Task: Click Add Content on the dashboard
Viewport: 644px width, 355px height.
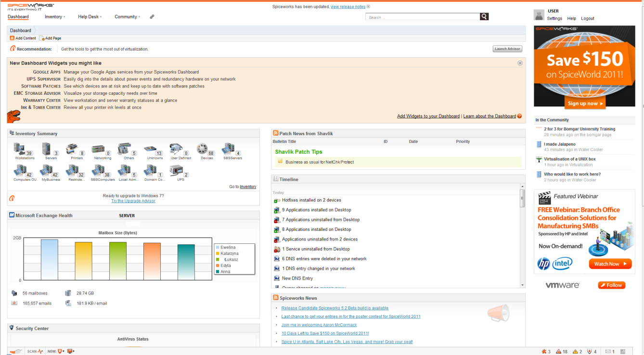Action: pyautogui.click(x=23, y=38)
